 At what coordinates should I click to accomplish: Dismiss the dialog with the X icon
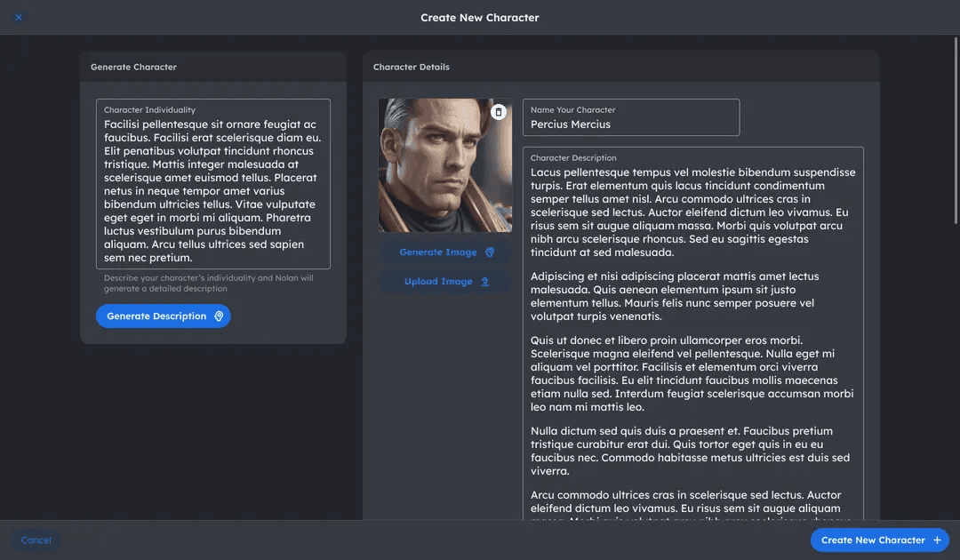coord(17,17)
